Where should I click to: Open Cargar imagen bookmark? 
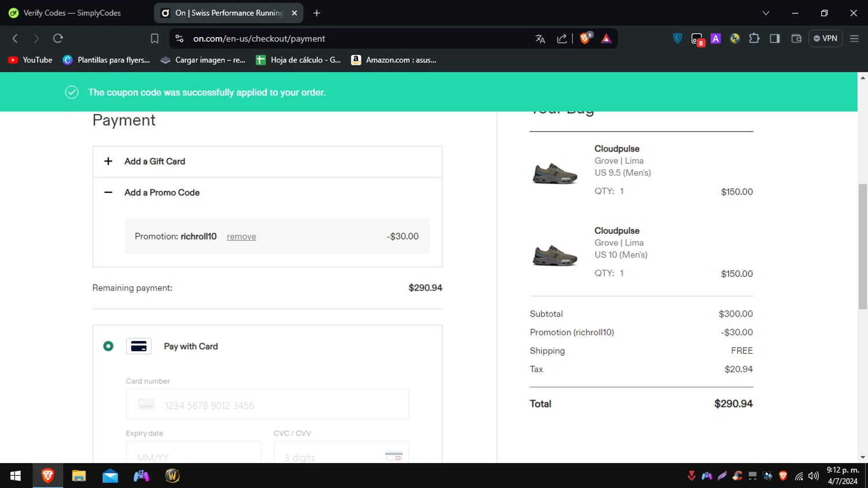[203, 60]
